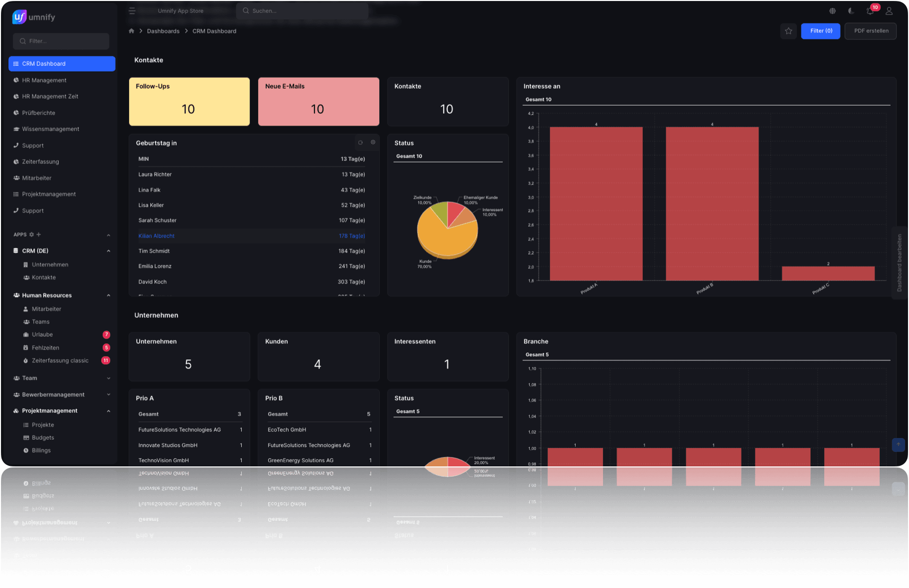Refresh the Geburtstag in widget

point(360,143)
